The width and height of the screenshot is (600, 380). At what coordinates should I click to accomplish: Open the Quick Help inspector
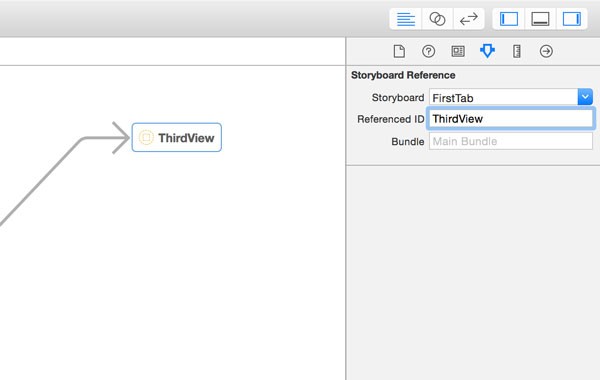click(429, 51)
